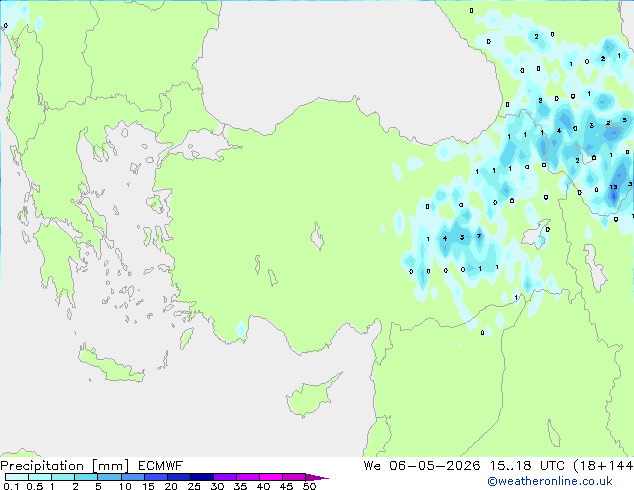Click the "7" precipitation value on the map

pyautogui.click(x=479, y=236)
